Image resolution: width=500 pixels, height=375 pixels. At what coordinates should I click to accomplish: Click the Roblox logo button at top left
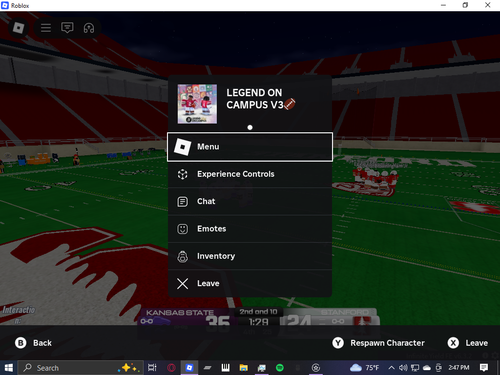18,28
